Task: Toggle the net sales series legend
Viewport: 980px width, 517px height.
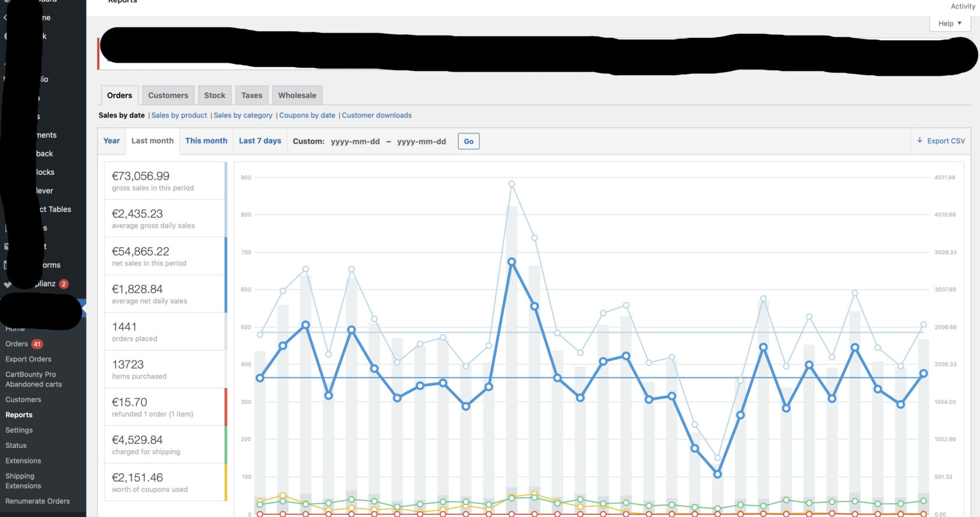Action: pyautogui.click(x=165, y=256)
